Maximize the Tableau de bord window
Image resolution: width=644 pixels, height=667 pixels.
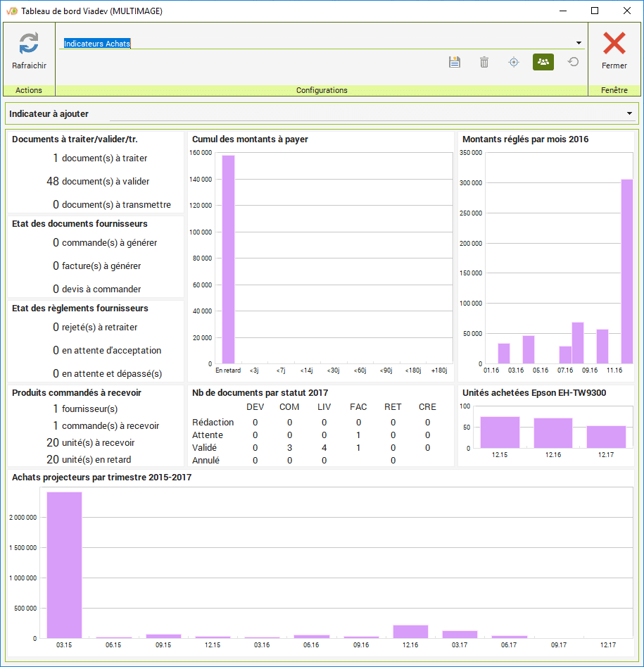point(595,11)
